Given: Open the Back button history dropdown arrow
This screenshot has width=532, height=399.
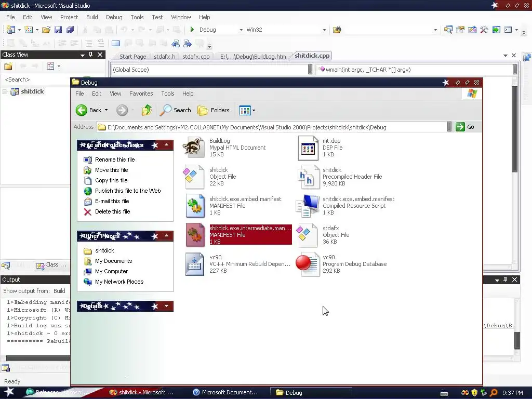Looking at the screenshot, I should [x=106, y=110].
